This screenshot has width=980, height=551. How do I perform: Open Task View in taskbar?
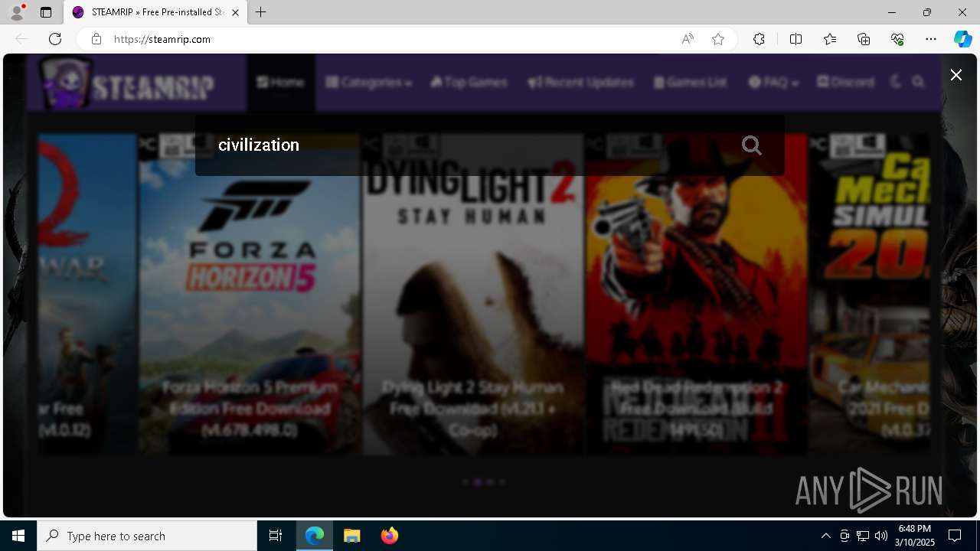(276, 536)
